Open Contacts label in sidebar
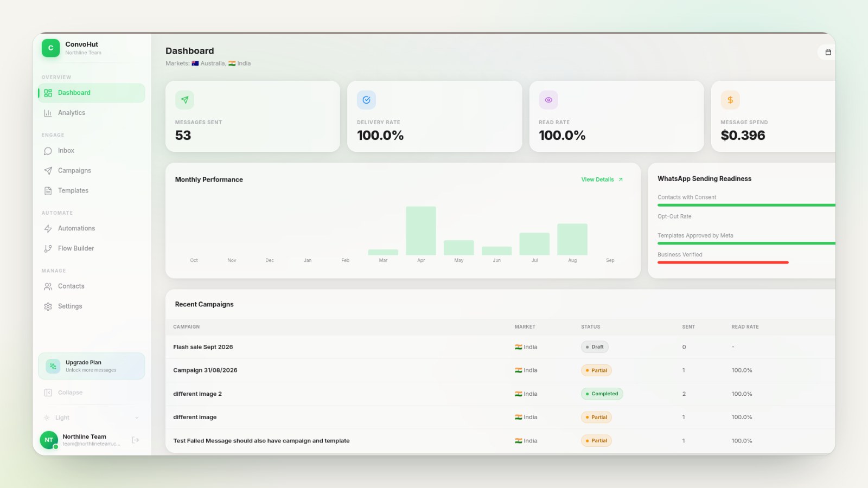 tap(71, 286)
